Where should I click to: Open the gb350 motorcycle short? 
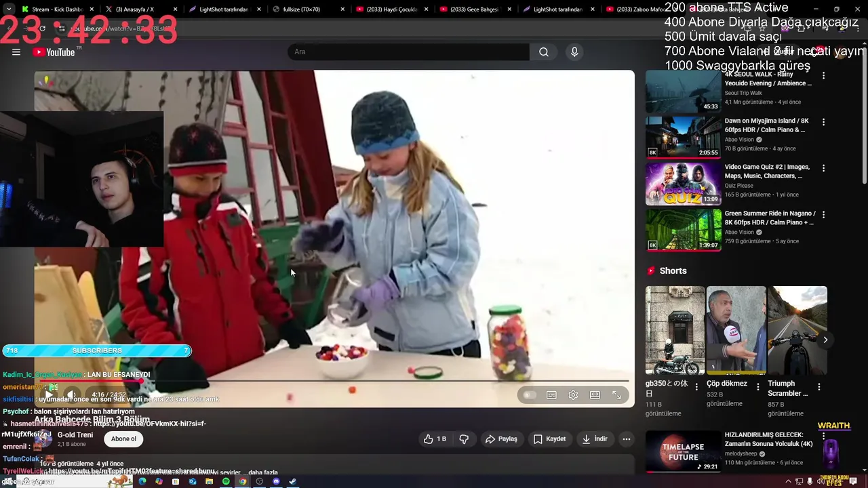(675, 330)
